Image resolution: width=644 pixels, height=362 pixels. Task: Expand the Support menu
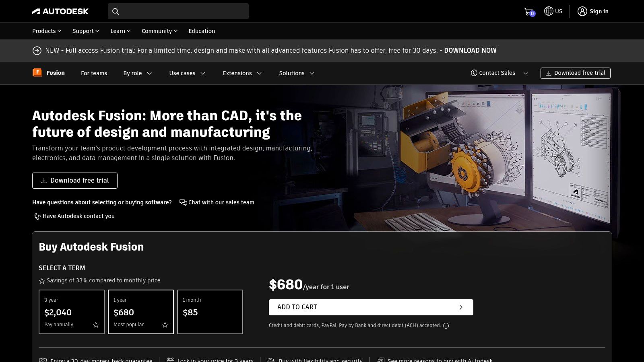click(86, 31)
